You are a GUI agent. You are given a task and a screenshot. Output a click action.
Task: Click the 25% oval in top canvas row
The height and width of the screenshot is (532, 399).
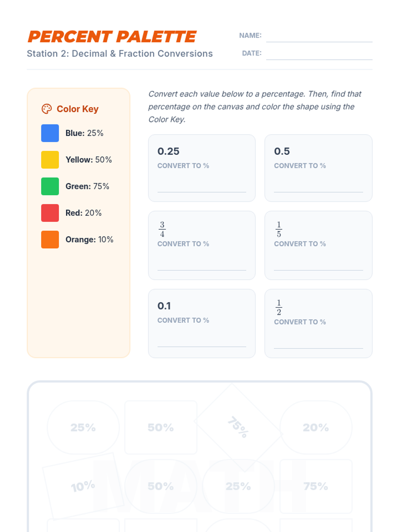83,427
